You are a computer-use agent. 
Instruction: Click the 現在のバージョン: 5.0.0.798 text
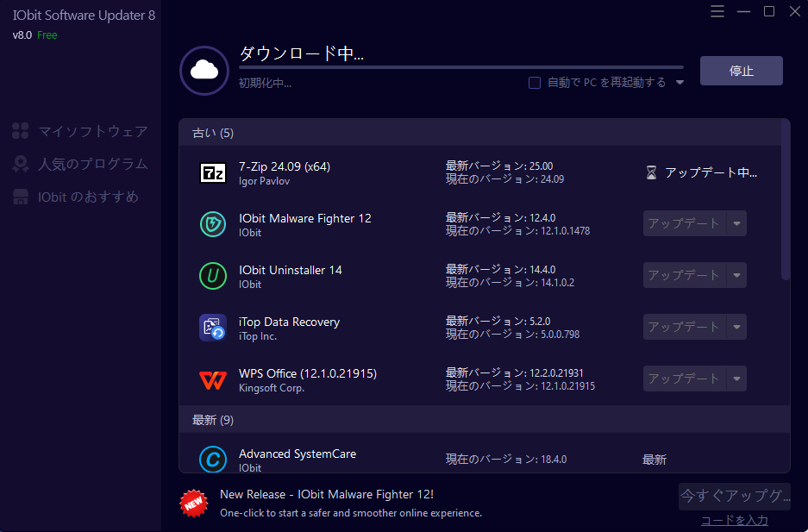513,335
